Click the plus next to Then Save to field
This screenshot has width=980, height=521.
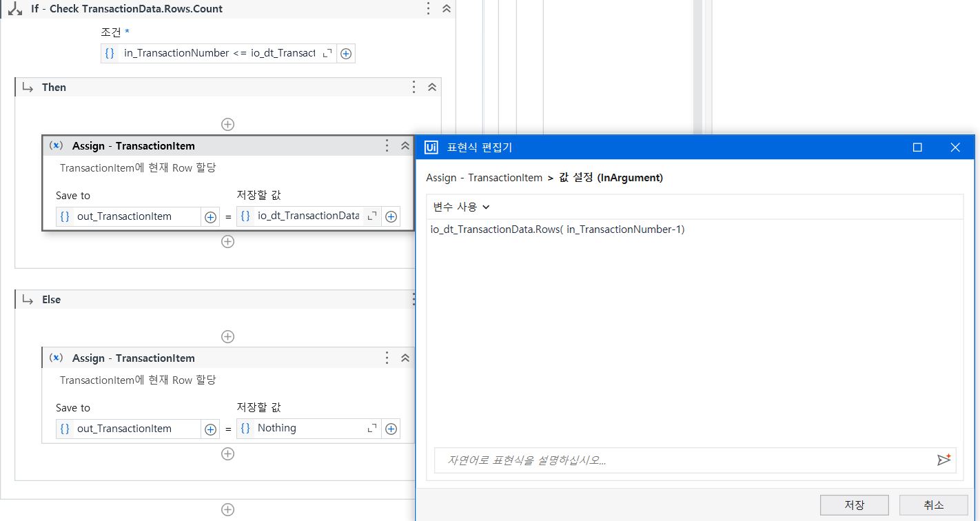point(211,216)
